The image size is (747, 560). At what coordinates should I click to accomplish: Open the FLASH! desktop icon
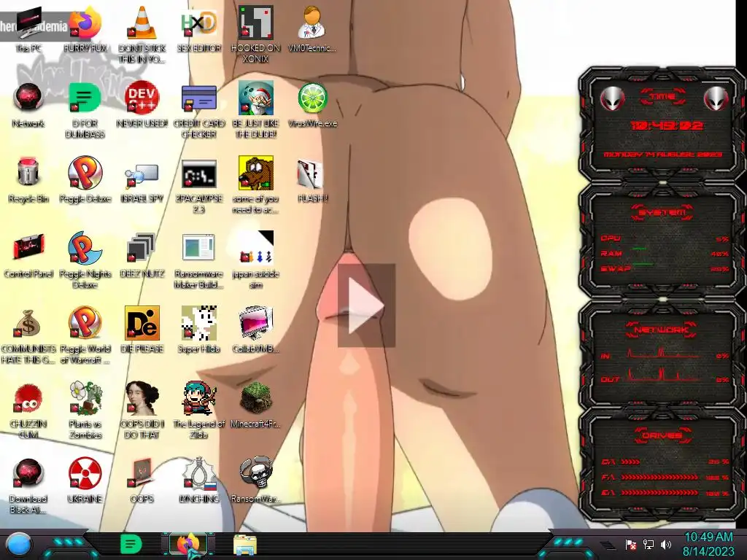pos(312,180)
